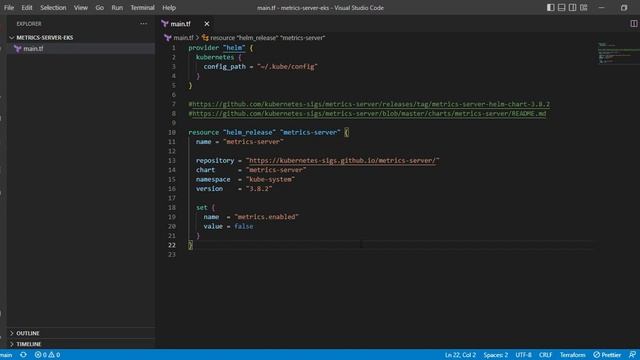Screen dimensions: 640x360
Task: Click "helm" provider name
Action: coord(234,48)
